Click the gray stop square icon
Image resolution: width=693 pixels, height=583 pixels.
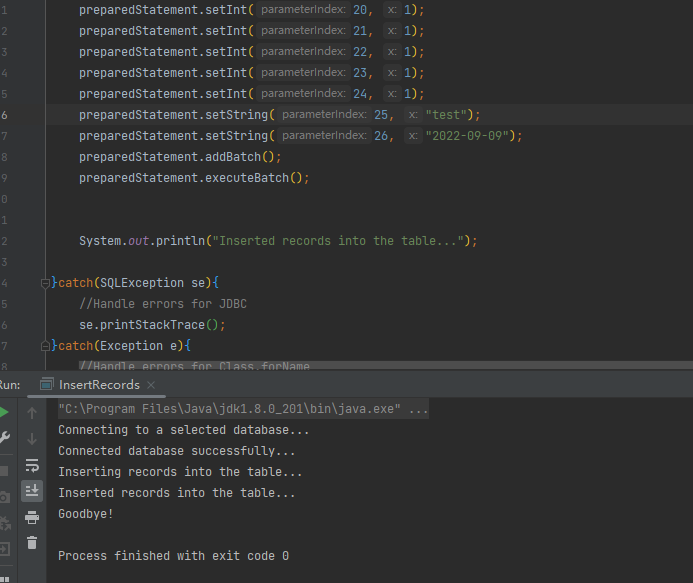(x=4, y=470)
